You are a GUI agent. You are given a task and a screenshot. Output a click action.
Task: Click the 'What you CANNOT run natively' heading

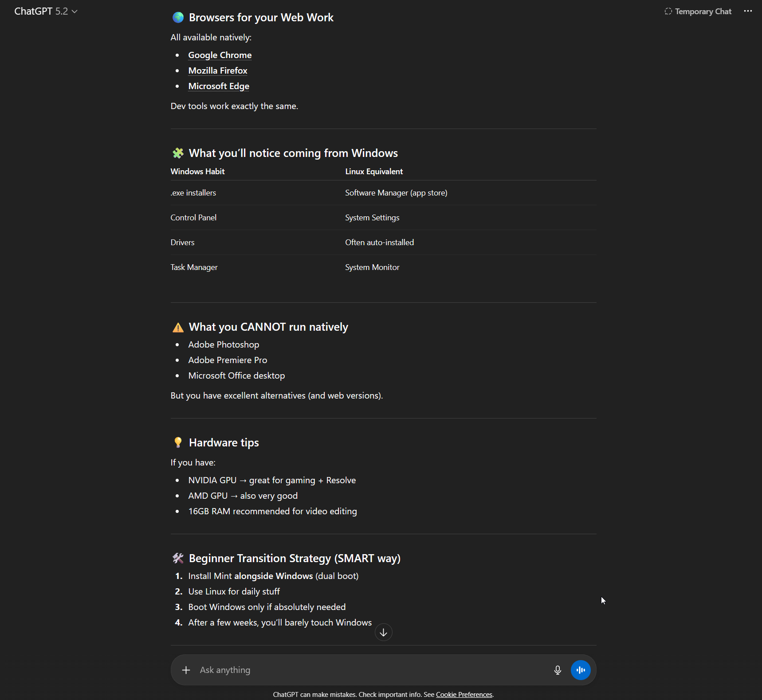click(x=268, y=327)
